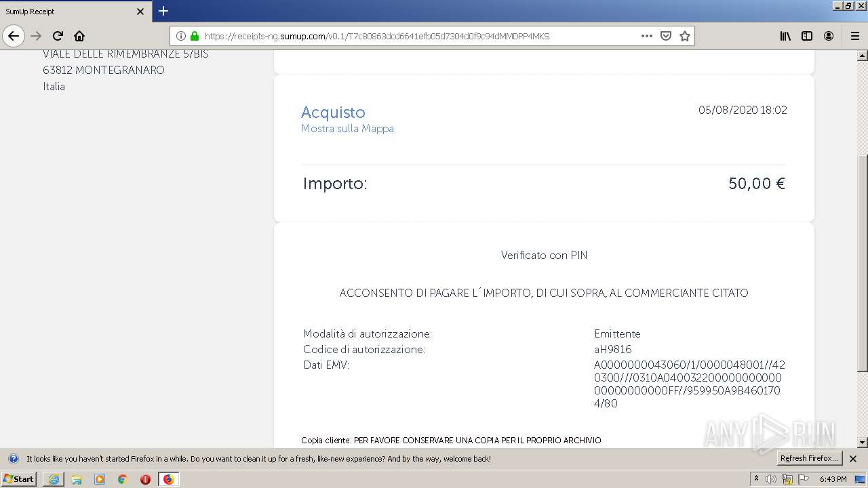Dismiss the Firefox notification bar
The height and width of the screenshot is (488, 868).
click(x=853, y=459)
